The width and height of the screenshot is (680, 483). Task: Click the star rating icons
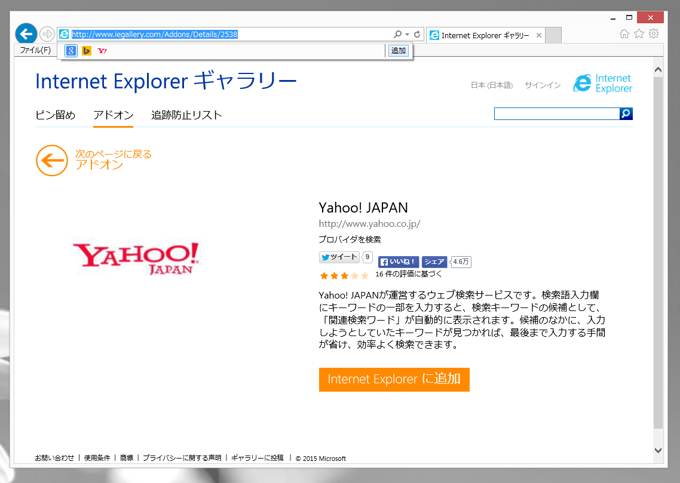click(344, 275)
